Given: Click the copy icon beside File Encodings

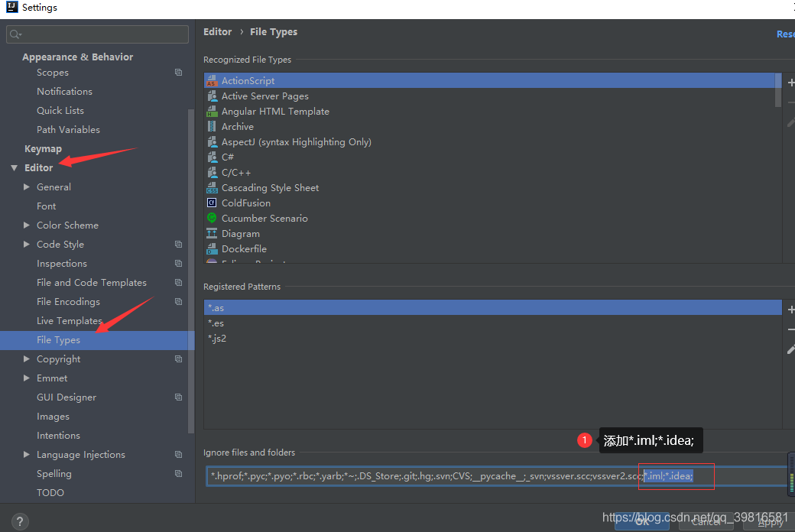Looking at the screenshot, I should [x=178, y=301].
